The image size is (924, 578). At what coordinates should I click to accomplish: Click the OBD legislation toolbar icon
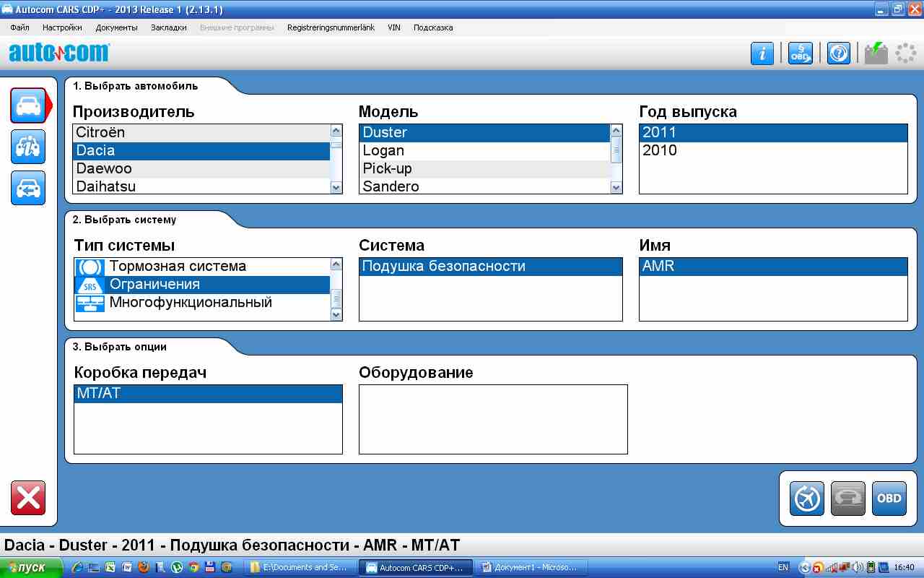point(800,53)
